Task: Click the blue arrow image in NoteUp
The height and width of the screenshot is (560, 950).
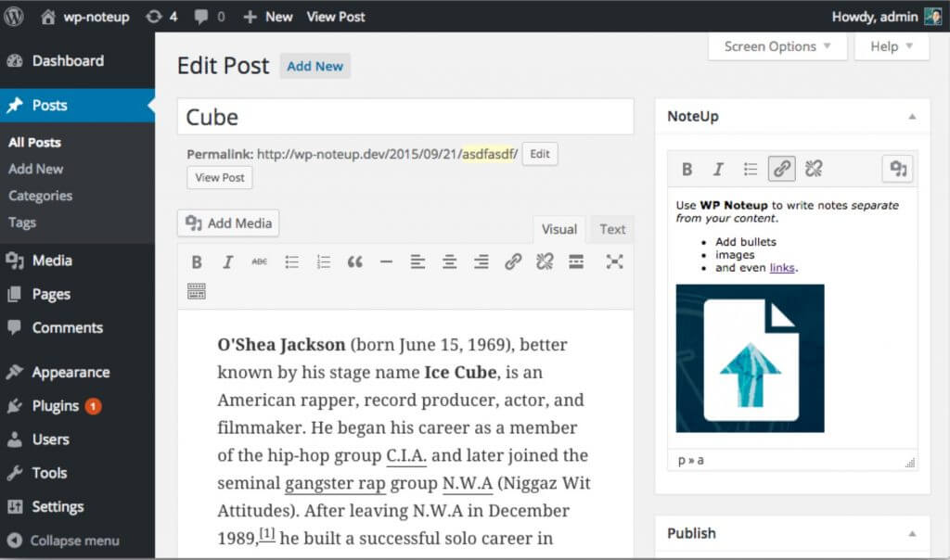Action: (x=750, y=359)
